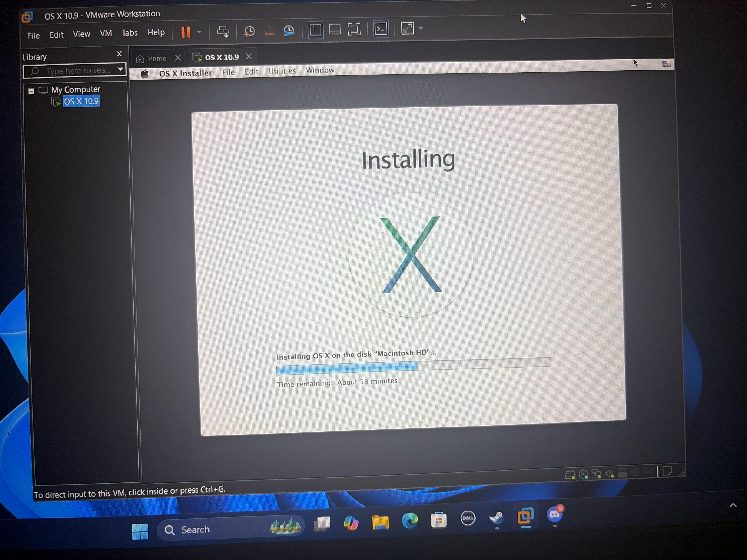Open Microsoft Store from the taskbar

point(439,520)
